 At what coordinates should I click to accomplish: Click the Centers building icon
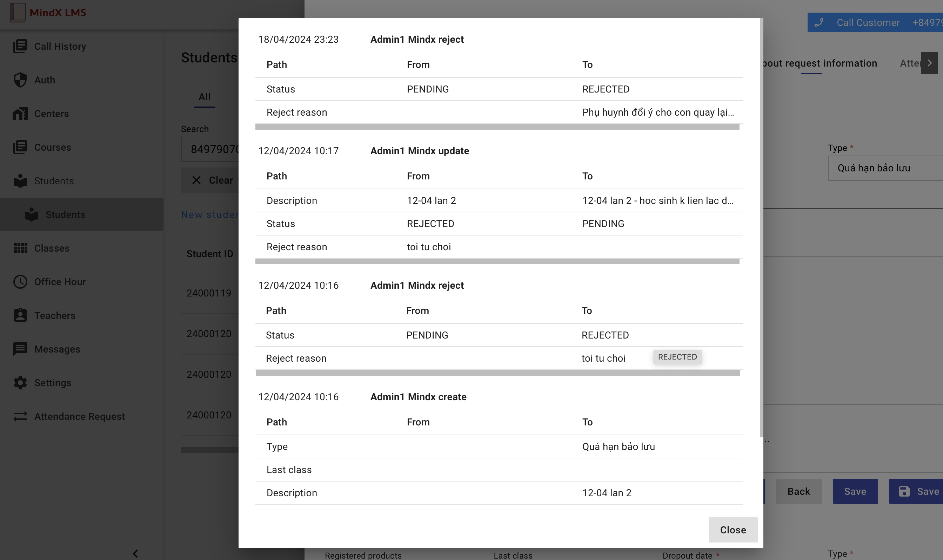click(20, 114)
